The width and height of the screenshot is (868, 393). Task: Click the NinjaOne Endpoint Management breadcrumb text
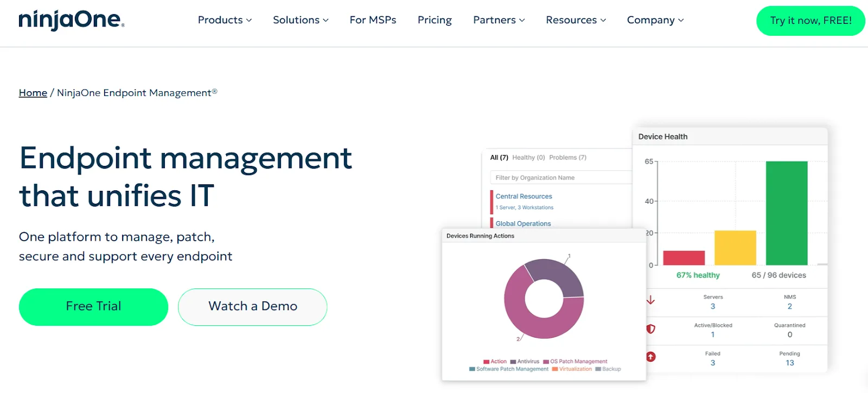tap(137, 93)
